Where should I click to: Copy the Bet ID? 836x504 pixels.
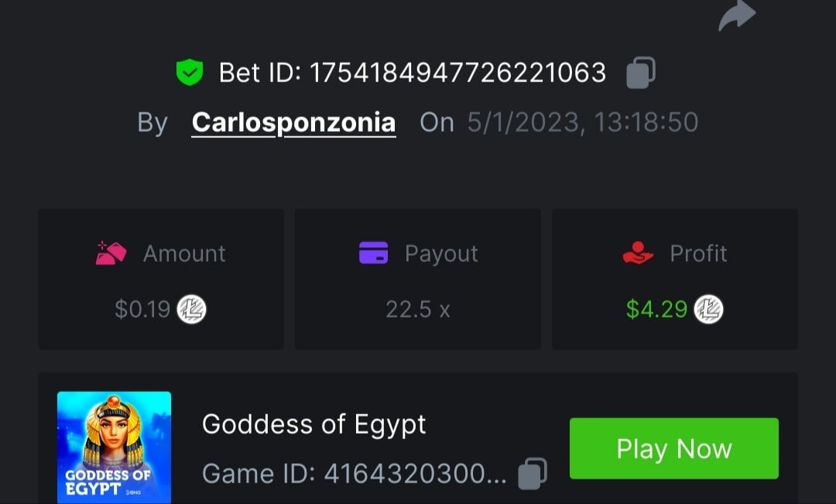pos(640,73)
